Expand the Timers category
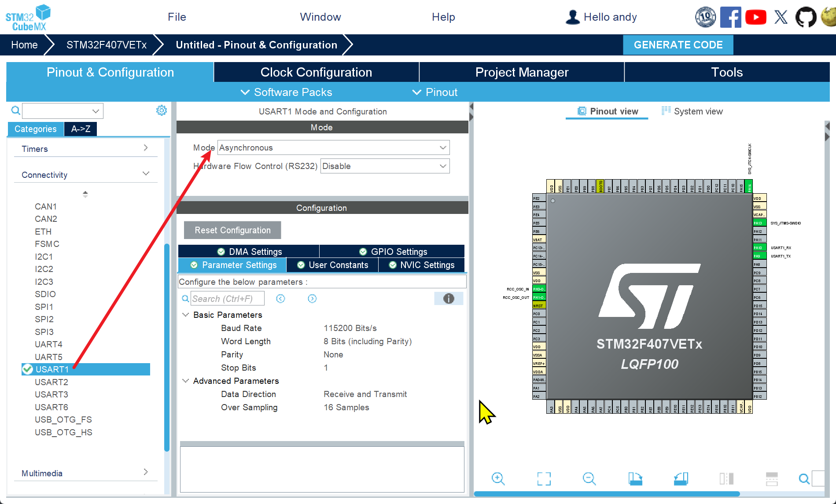Image resolution: width=836 pixels, height=504 pixels. pyautogui.click(x=85, y=149)
